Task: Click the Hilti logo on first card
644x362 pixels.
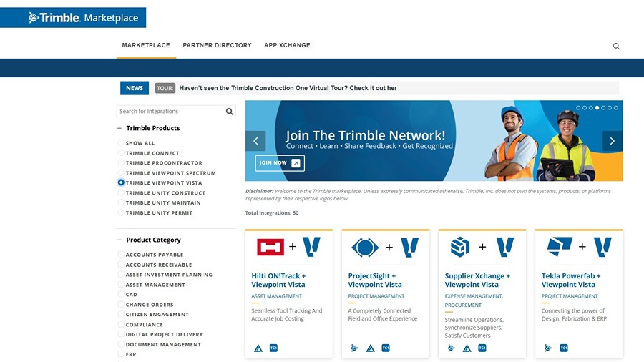Action: click(270, 247)
